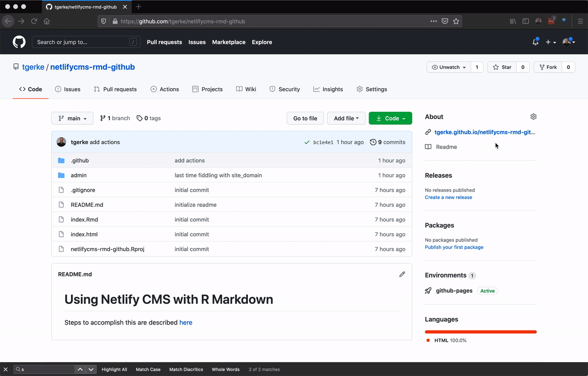Click the 0 tags link
The width and height of the screenshot is (588, 376).
point(148,118)
